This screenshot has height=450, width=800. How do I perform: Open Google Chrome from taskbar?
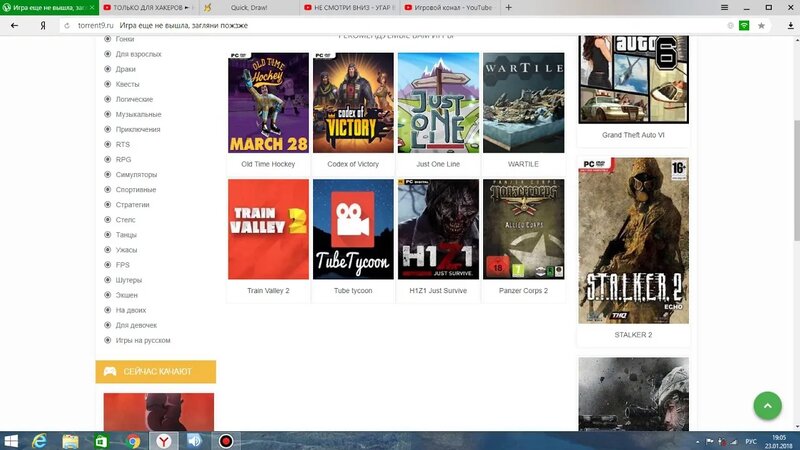pos(133,441)
